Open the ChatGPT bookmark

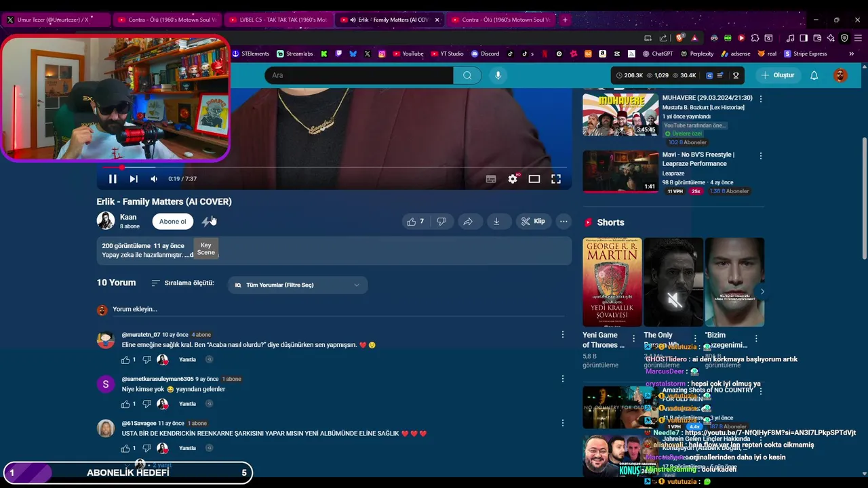point(658,54)
